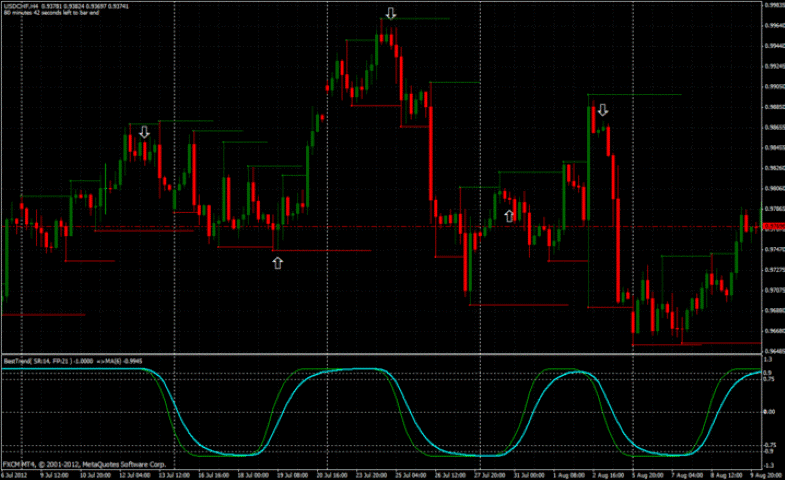785x480 pixels.
Task: Click the "1 Aug 08:00" time label
Action: [x=569, y=475]
